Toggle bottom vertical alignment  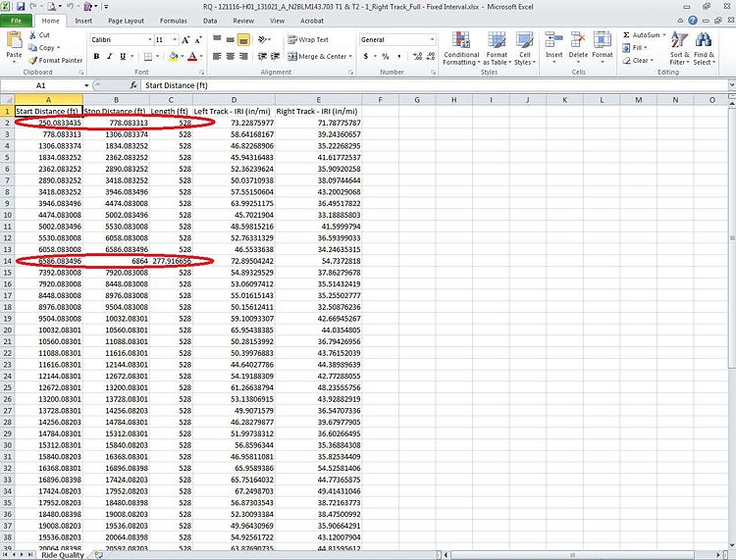coord(243,39)
